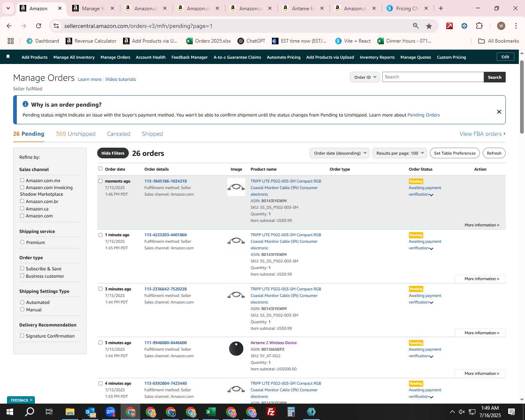Open the Chrome profile avatar W
Viewport: 525px width, 420px height.
click(x=501, y=26)
